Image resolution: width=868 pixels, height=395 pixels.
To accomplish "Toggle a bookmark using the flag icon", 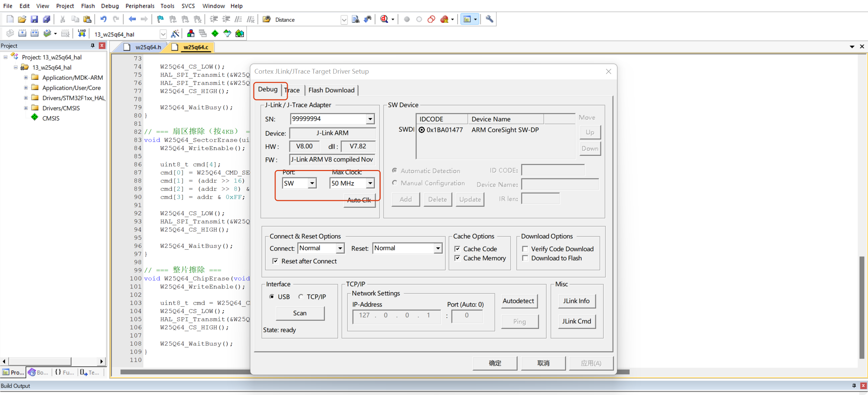I will click(160, 19).
